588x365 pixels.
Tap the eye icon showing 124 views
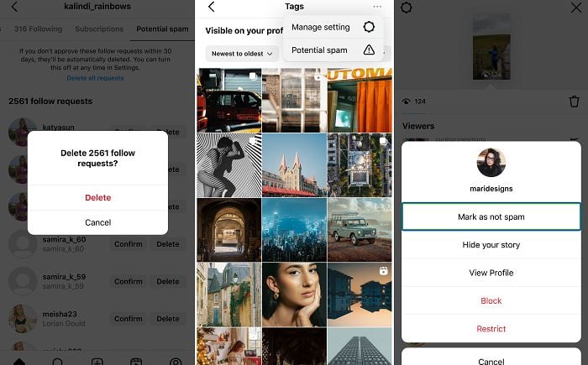pos(407,102)
